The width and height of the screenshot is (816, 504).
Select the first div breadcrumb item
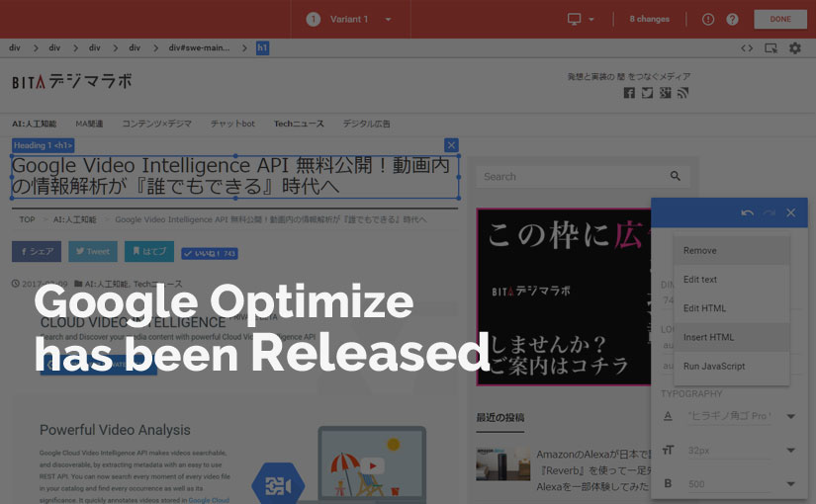pos(15,47)
